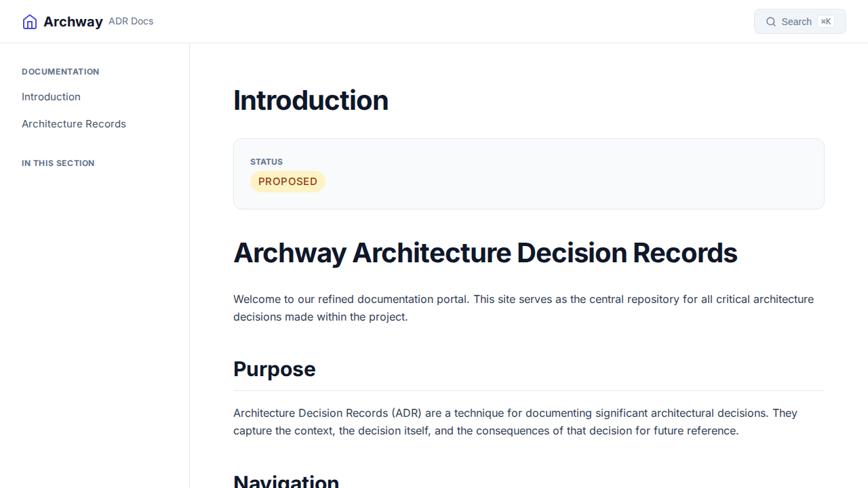Click the STATUS label in the callout box
Screen dimensions: 868x488
point(266,161)
